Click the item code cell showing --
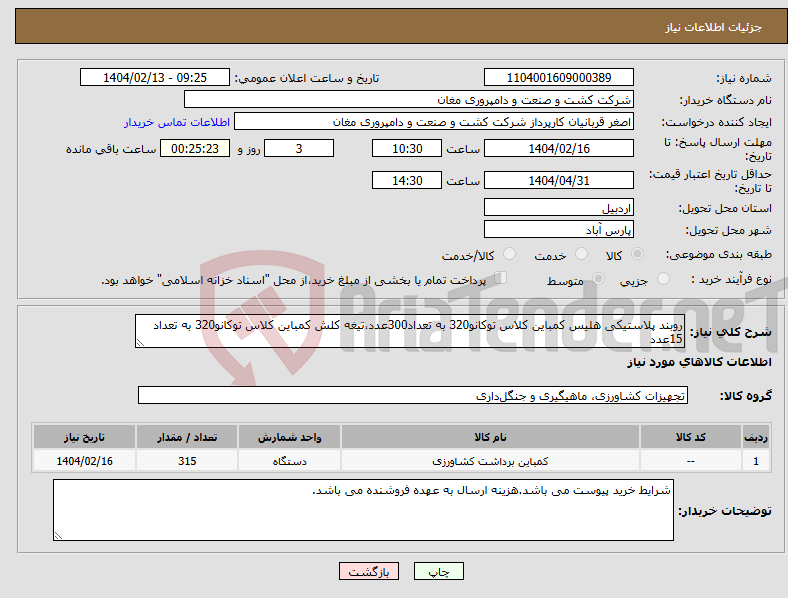The width and height of the screenshot is (788, 598). click(x=691, y=461)
